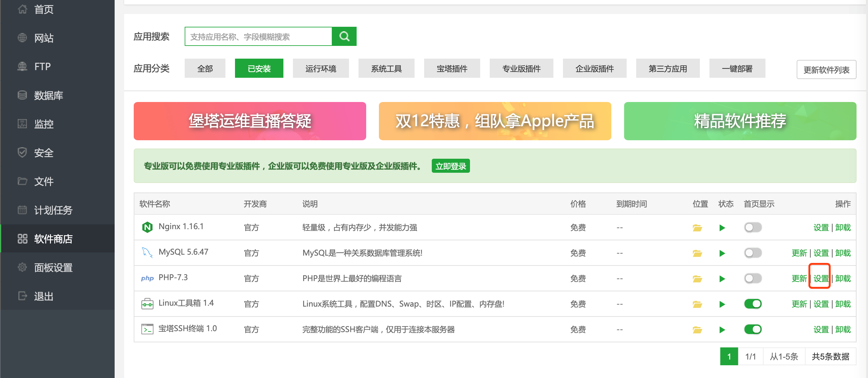Viewport: 868px width, 378px height.
Task: Open 设置 for Nginx 1.16.1
Action: tap(821, 228)
